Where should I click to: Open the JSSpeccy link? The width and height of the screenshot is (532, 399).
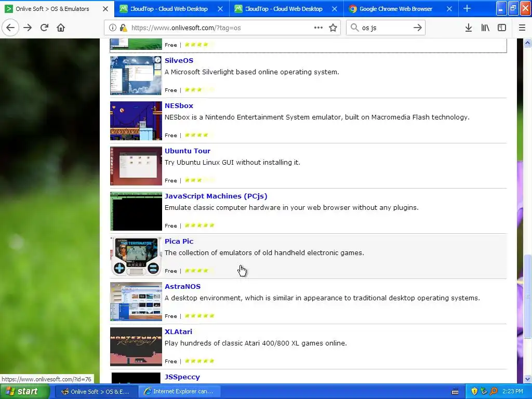point(182,377)
